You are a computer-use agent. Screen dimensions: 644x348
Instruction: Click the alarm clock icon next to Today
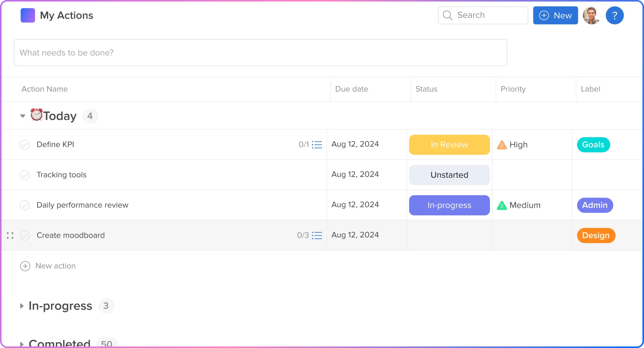coord(36,115)
